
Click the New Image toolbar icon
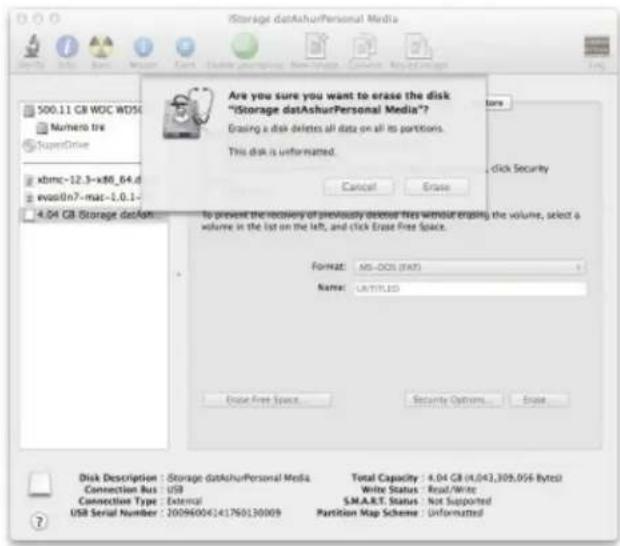tap(316, 47)
